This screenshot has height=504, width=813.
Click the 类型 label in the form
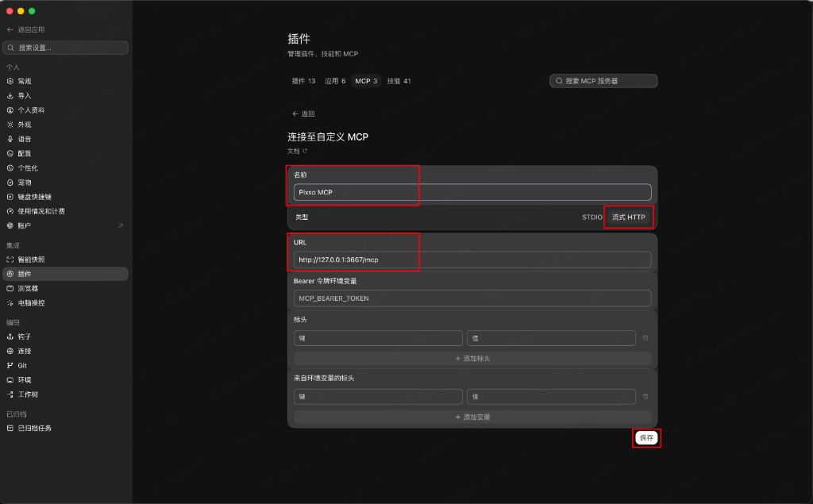pyautogui.click(x=302, y=217)
